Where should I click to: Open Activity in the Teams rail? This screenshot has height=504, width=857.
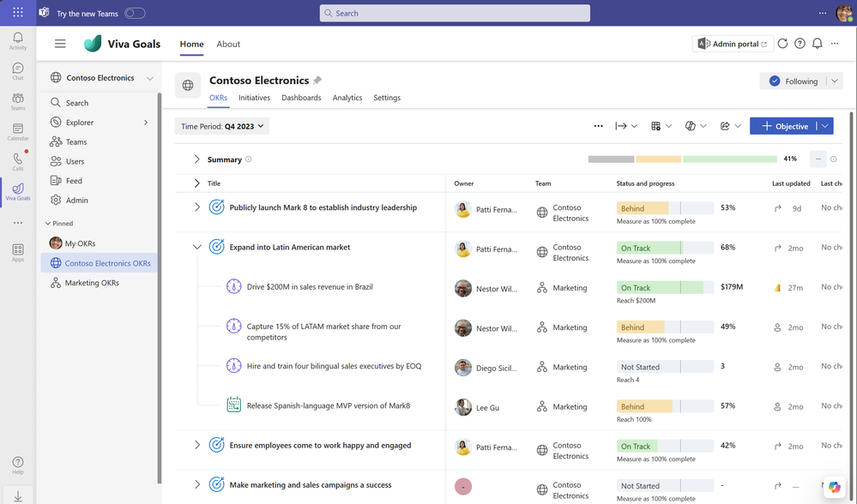17,41
